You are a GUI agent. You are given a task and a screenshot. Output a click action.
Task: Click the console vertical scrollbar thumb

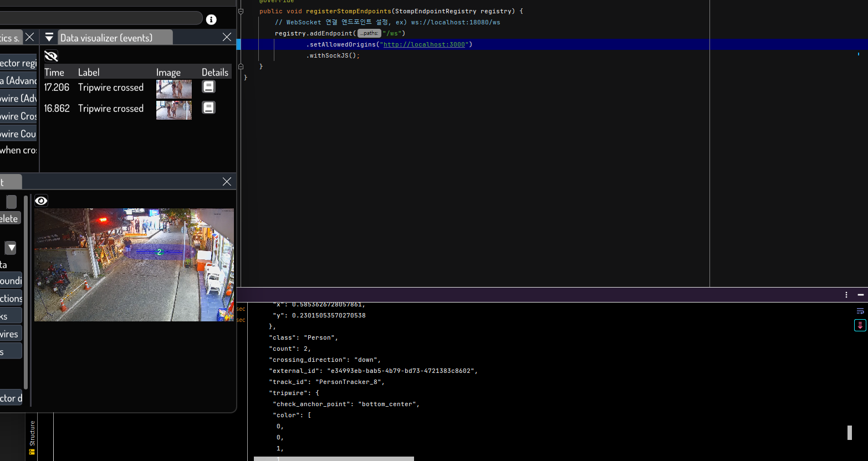point(850,433)
